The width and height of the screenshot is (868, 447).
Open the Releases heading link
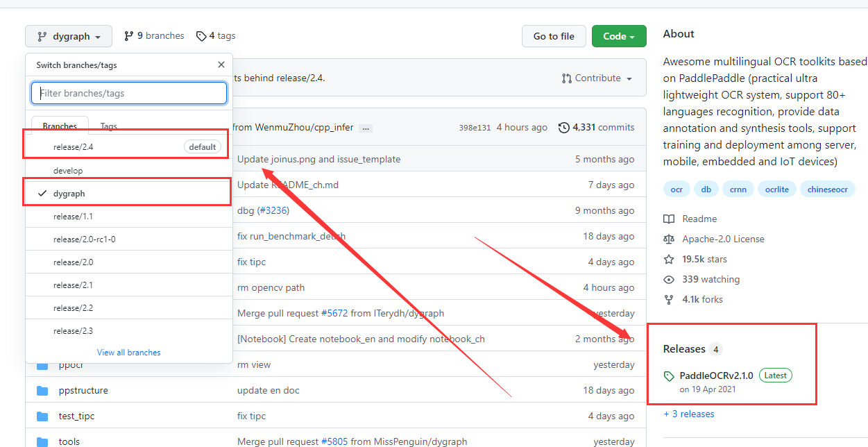pyautogui.click(x=684, y=349)
